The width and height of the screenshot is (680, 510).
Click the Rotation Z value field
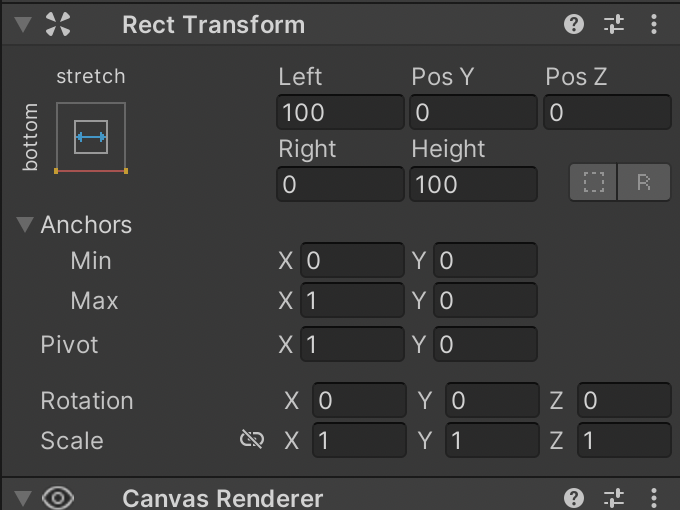tap(624, 400)
